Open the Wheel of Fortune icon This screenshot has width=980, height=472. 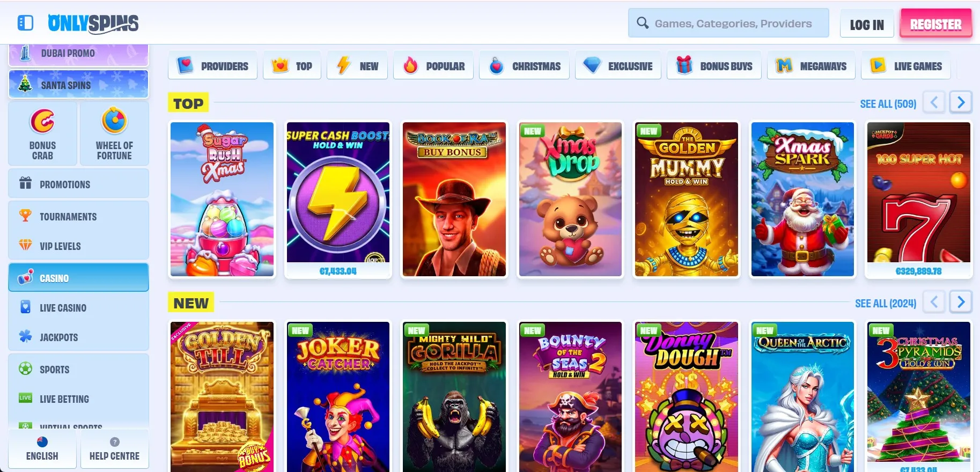click(114, 121)
